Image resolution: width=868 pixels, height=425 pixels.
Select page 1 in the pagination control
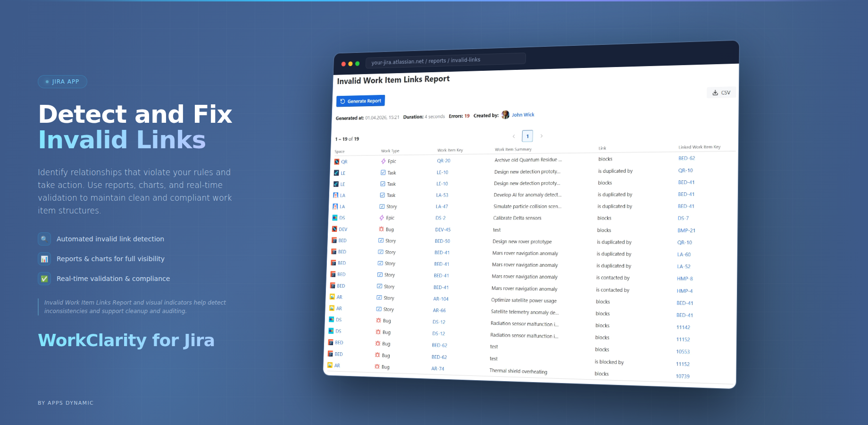point(527,136)
